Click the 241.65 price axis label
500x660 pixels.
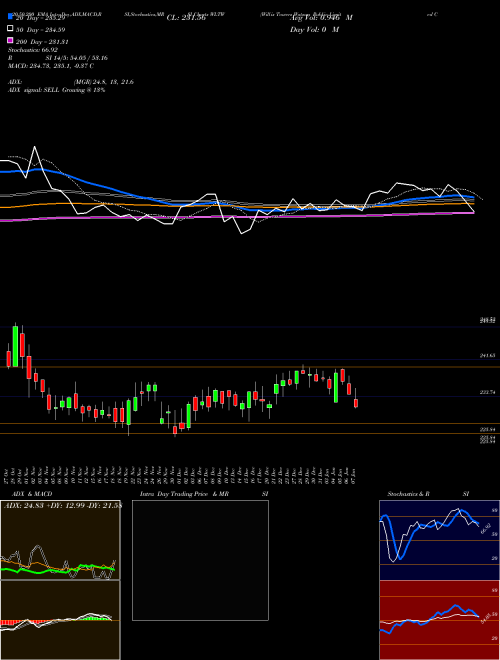pyautogui.click(x=487, y=355)
